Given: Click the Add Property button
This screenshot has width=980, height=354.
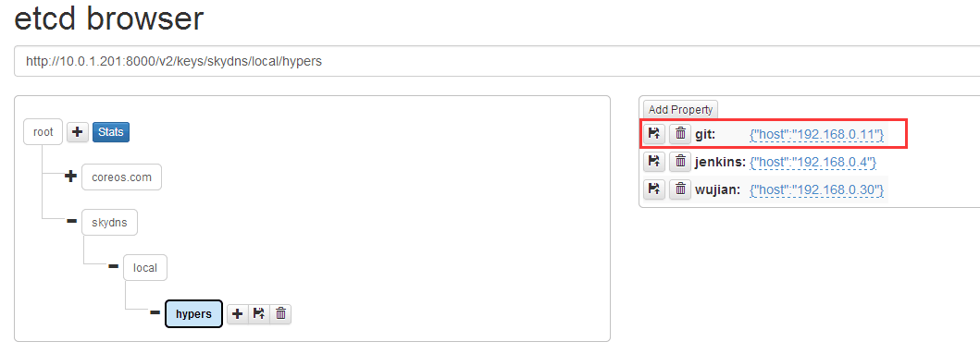Looking at the screenshot, I should (680, 109).
